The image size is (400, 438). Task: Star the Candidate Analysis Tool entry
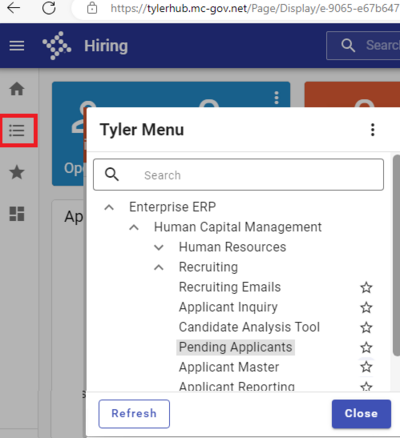pos(366,327)
